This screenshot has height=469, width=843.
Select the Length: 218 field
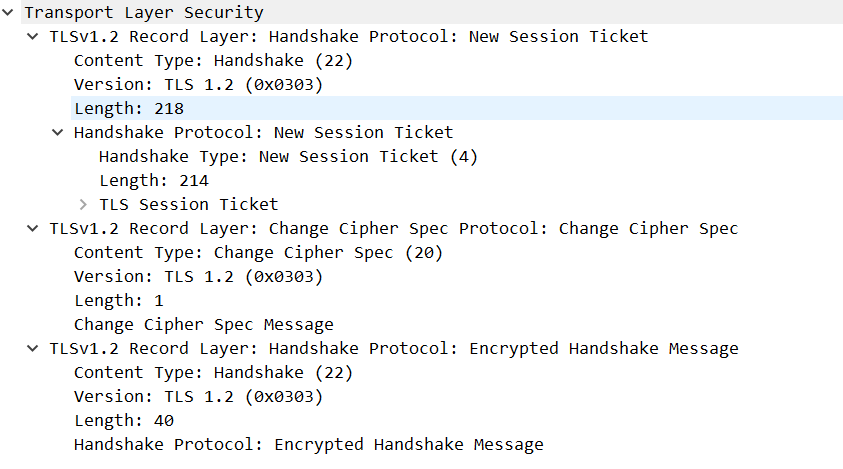click(x=129, y=109)
